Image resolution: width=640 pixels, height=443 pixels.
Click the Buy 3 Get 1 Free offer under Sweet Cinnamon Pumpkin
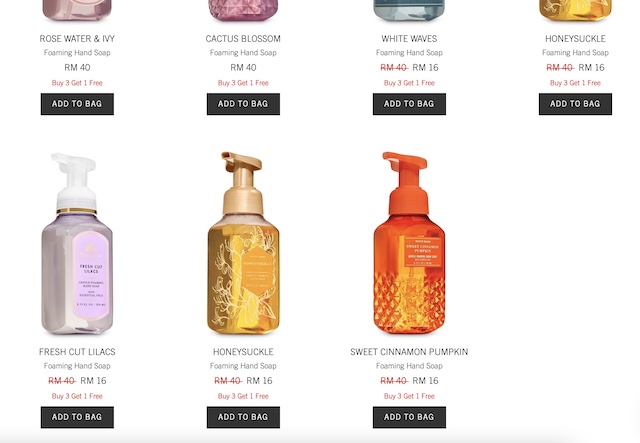(x=409, y=396)
